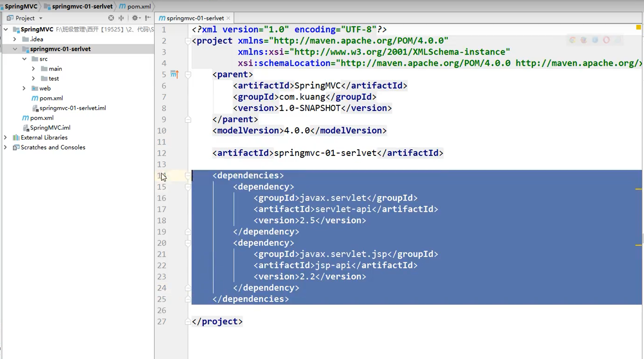Image resolution: width=644 pixels, height=359 pixels.
Task: Click the Scratches and Consoles icon
Action: coord(16,147)
